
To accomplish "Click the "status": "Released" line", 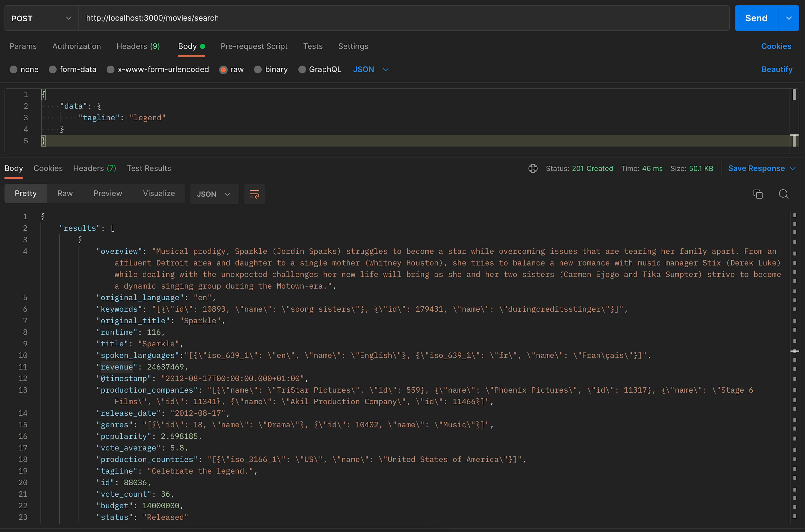I will click(x=142, y=517).
